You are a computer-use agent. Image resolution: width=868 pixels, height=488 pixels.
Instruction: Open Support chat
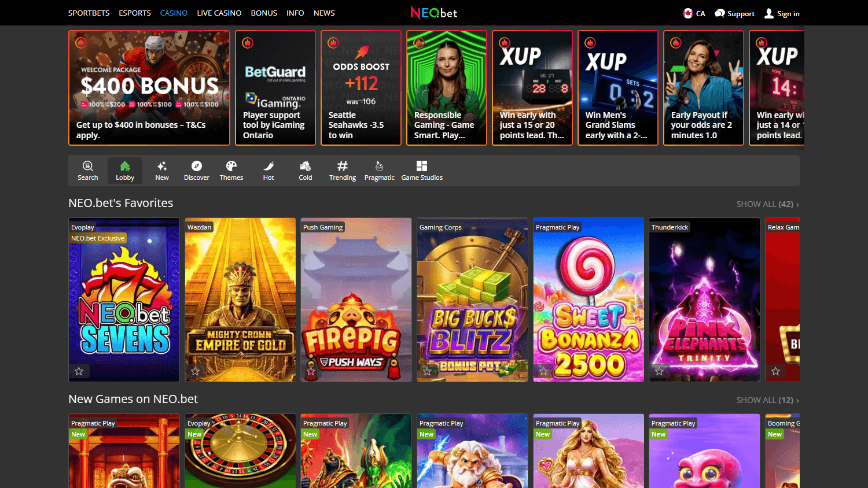[x=734, y=13]
